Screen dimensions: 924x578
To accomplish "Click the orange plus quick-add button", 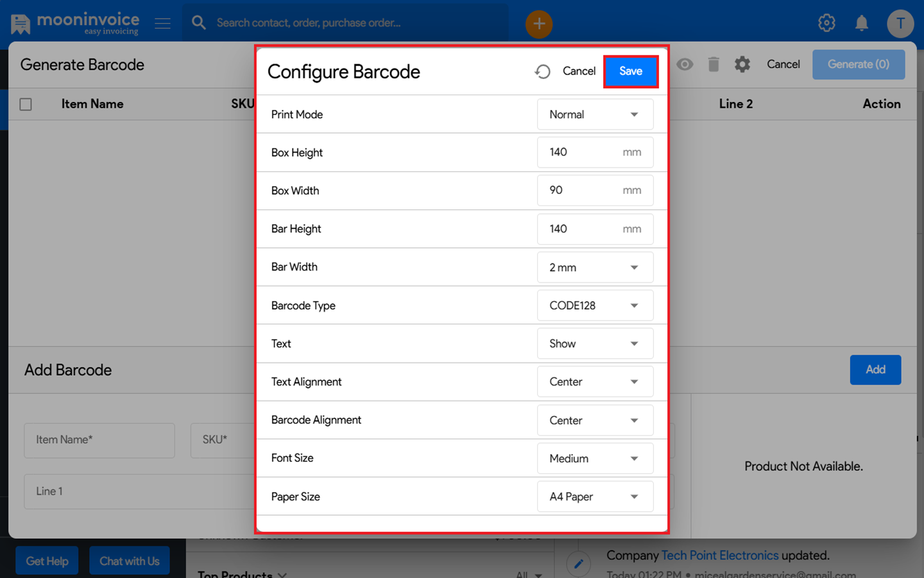I will pyautogui.click(x=538, y=24).
